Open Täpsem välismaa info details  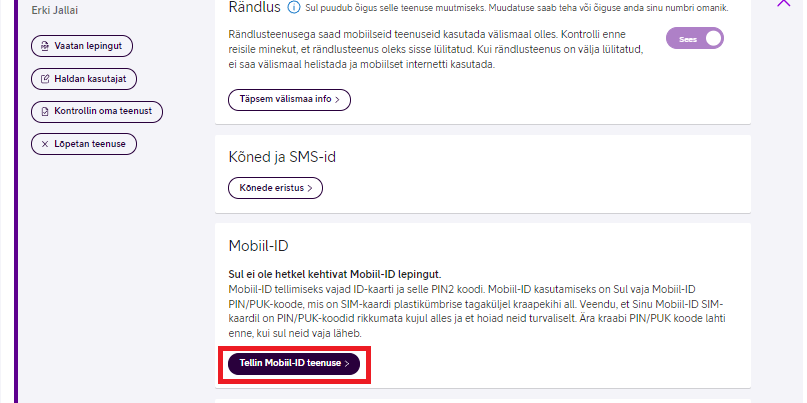point(289,100)
